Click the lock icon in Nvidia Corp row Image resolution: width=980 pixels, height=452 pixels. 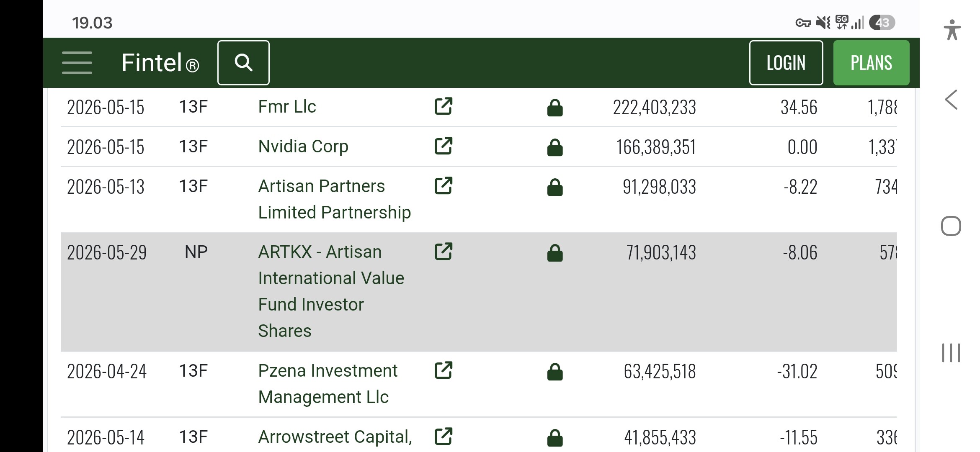[x=555, y=147]
